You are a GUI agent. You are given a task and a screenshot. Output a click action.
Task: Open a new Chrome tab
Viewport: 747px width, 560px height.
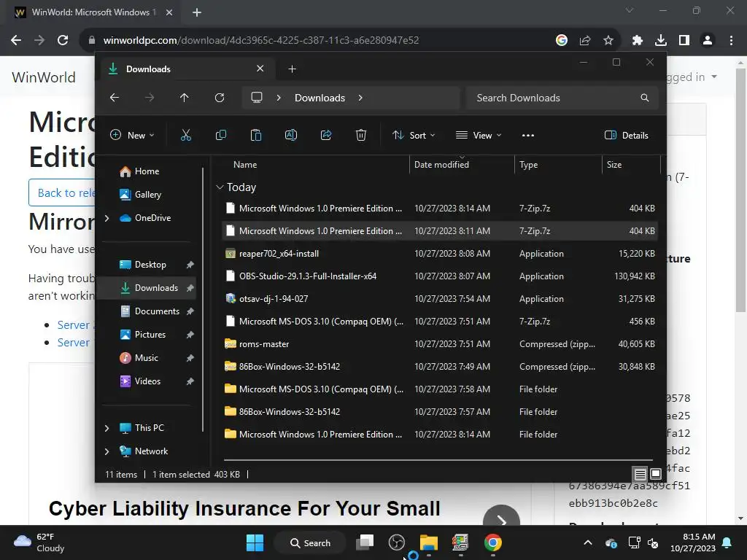(197, 12)
